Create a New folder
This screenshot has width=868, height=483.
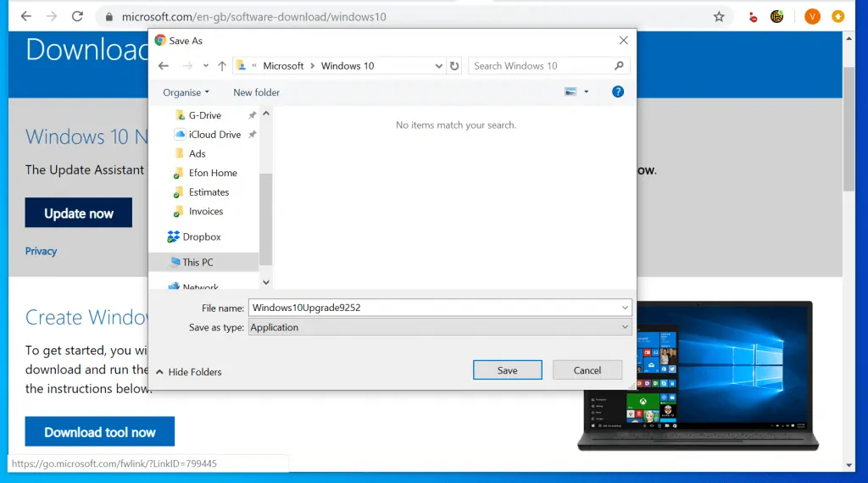tap(256, 92)
